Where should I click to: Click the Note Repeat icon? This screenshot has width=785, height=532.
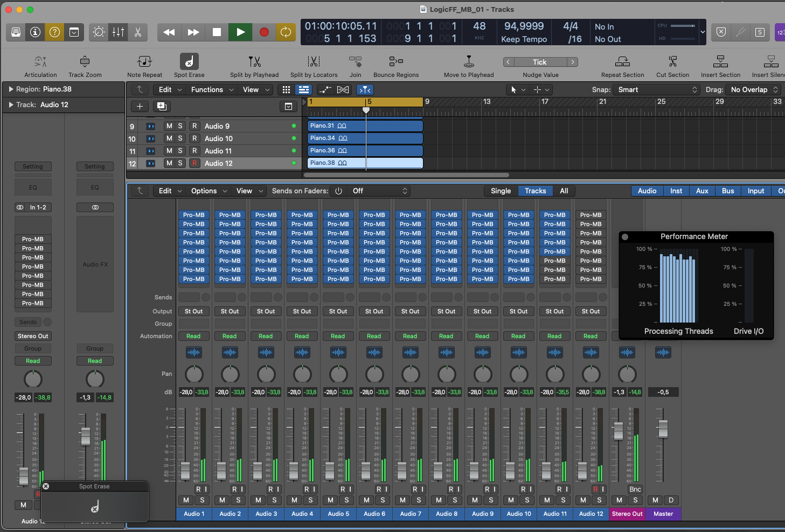[144, 61]
